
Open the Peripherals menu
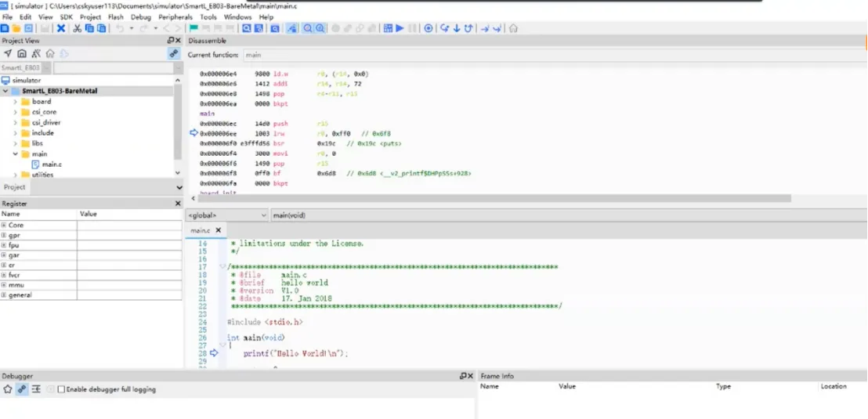(x=175, y=16)
